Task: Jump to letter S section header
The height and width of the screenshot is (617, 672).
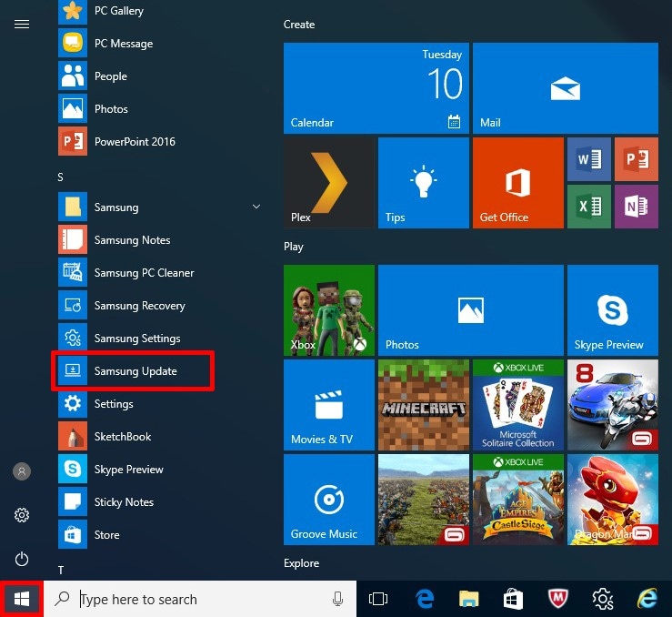Action: 60,177
